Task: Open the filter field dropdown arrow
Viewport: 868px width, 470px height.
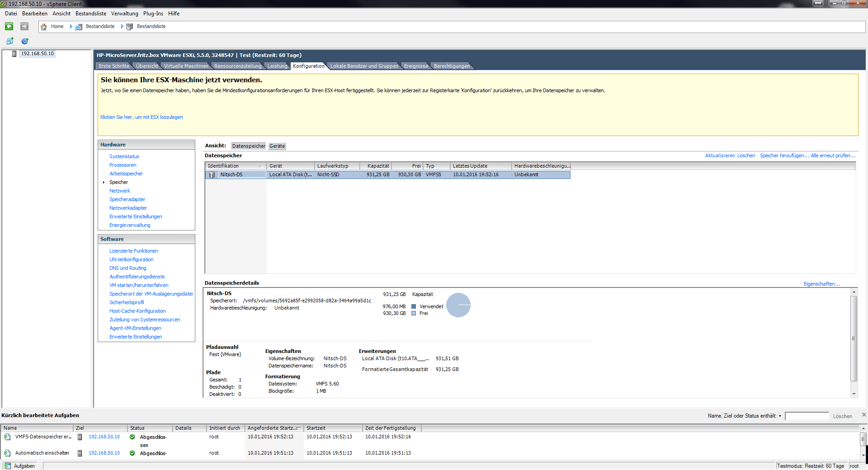Action: coord(780,416)
